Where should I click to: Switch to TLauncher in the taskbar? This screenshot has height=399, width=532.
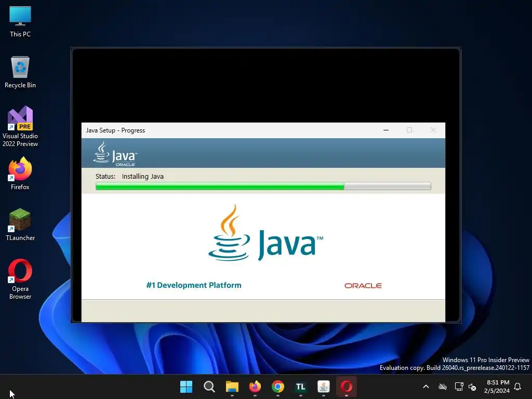click(301, 387)
